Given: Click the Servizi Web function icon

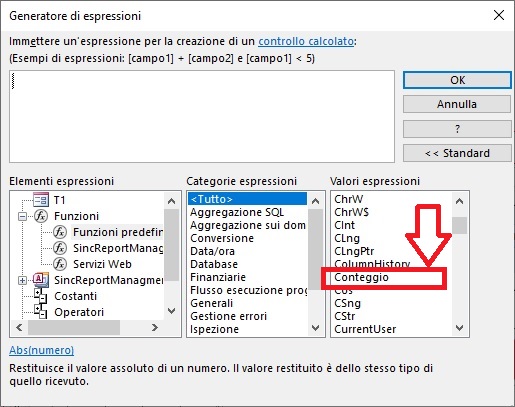Looking at the screenshot, I should tap(60, 264).
